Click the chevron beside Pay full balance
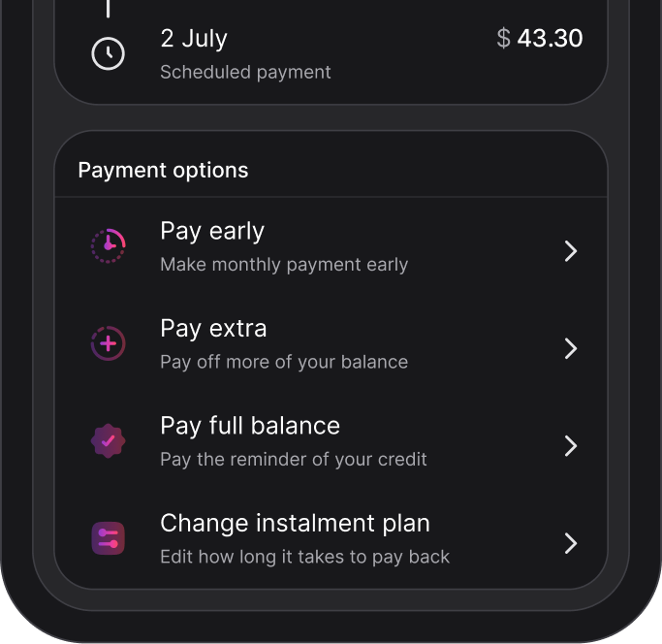 [571, 446]
